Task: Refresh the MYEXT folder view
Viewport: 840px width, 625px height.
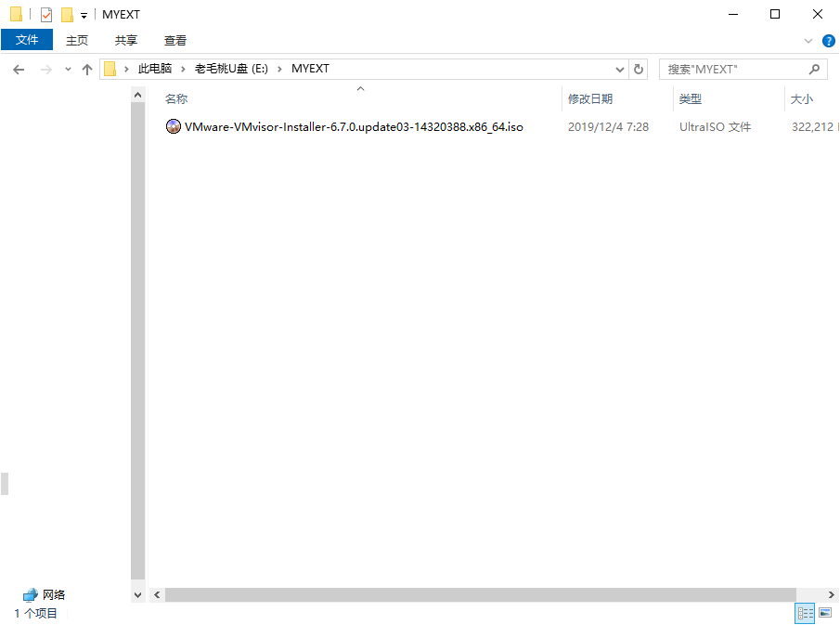Action: pos(638,69)
